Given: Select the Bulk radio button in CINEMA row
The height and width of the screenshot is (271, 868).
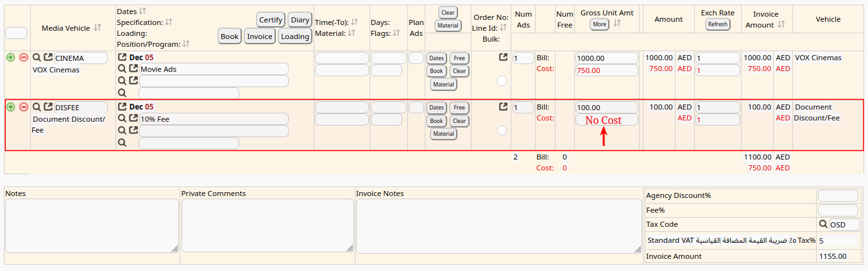Looking at the screenshot, I should point(502,81).
